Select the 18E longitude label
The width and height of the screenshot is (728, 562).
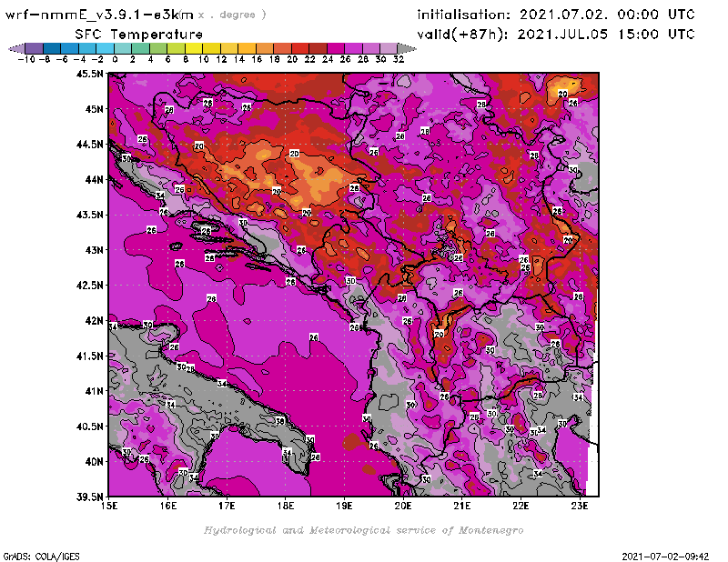[x=286, y=506]
